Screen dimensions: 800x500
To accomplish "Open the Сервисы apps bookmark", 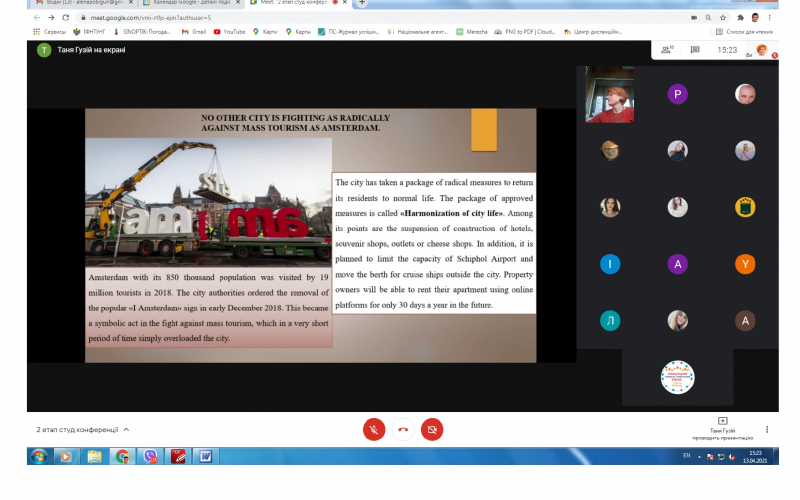I will tap(49, 32).
